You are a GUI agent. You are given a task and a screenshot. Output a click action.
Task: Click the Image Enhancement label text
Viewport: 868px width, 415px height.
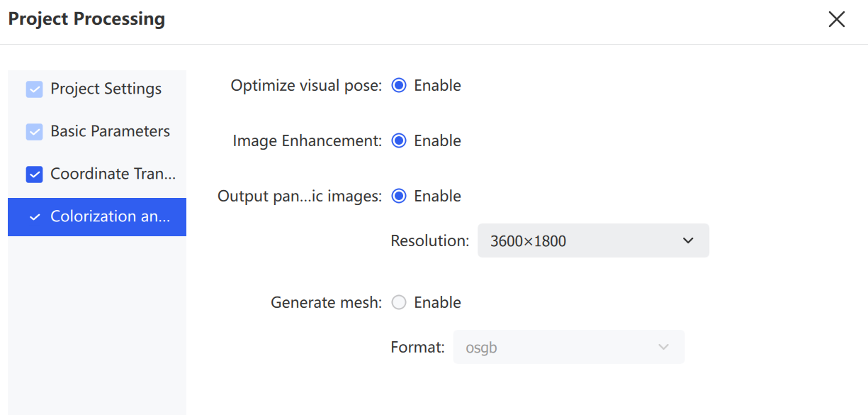point(307,140)
